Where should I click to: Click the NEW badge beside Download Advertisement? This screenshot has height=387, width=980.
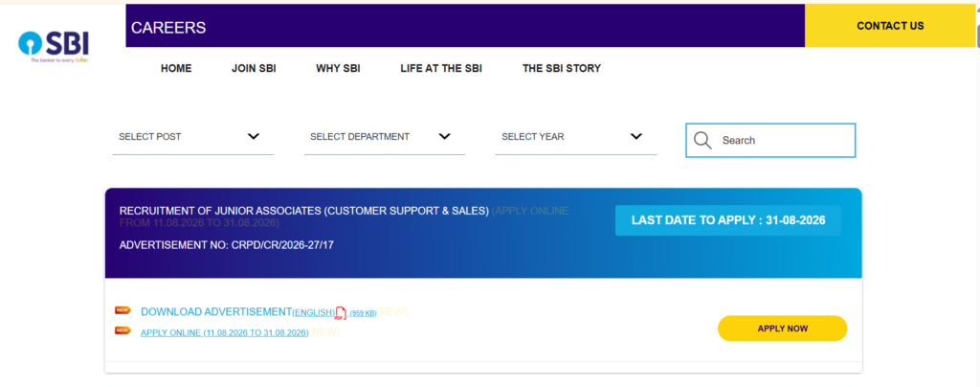tap(122, 310)
